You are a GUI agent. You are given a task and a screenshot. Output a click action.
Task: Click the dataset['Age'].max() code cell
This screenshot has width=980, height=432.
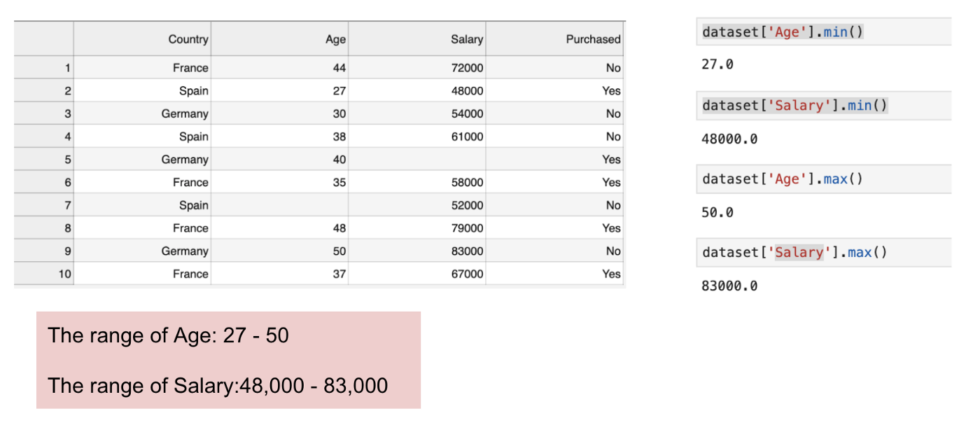pos(782,179)
